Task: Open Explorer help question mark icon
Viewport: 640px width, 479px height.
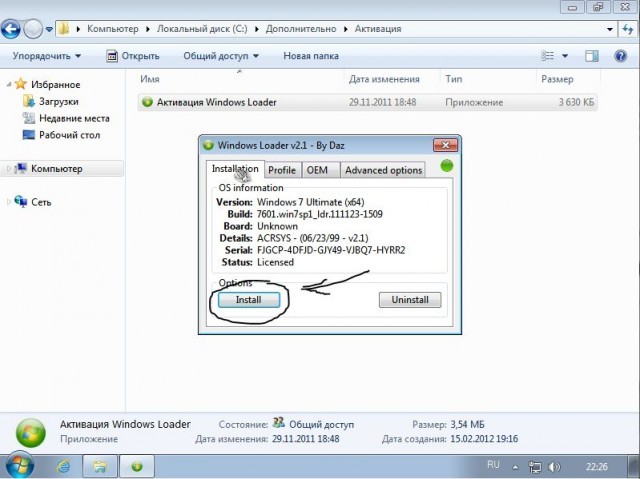Action: (x=620, y=56)
